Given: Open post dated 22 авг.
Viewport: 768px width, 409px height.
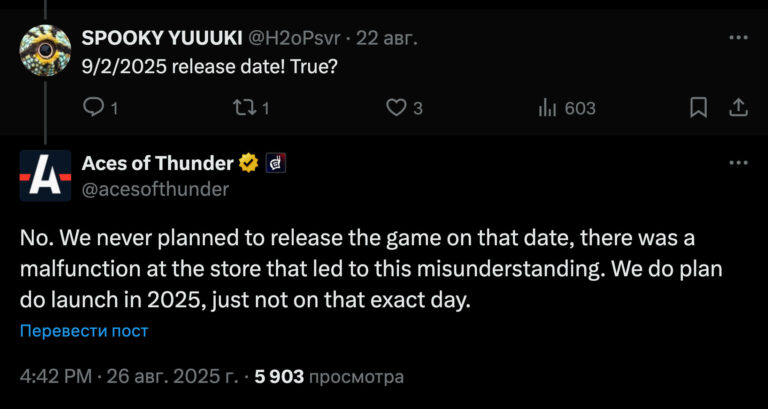Looking at the screenshot, I should coord(386,38).
